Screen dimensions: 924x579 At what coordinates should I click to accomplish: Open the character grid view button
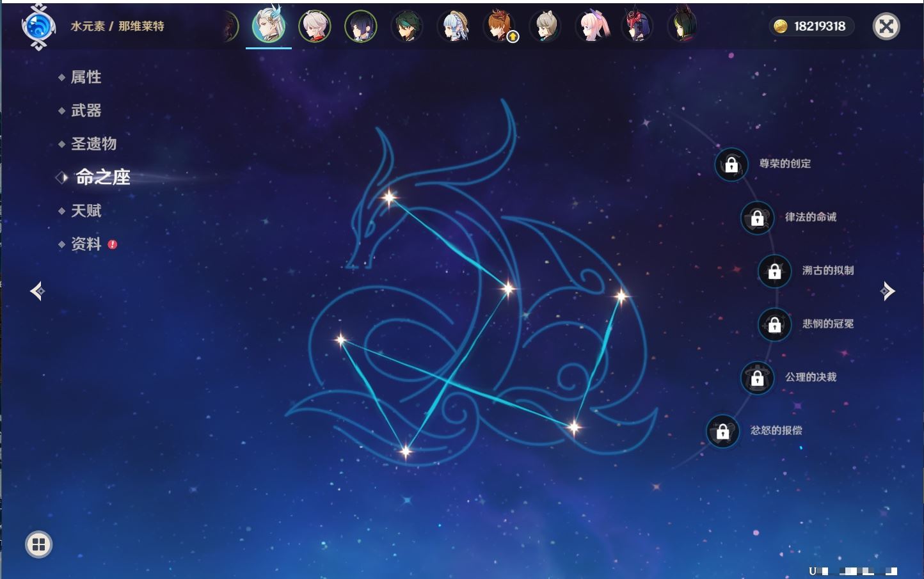click(39, 544)
